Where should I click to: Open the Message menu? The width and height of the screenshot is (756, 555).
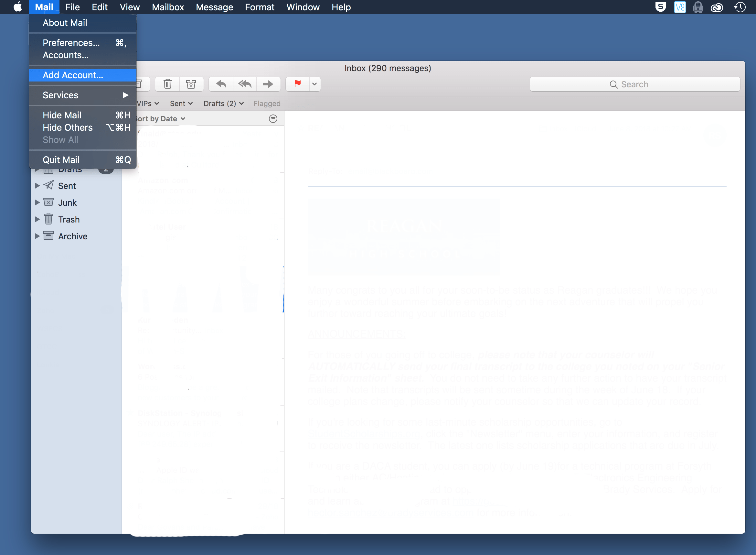(215, 7)
